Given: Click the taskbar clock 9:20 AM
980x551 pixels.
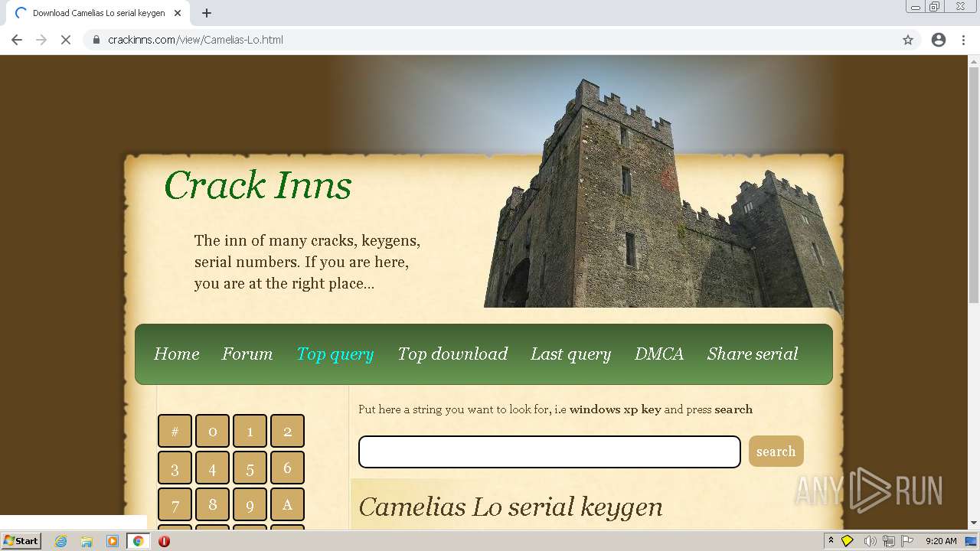Looking at the screenshot, I should (x=941, y=541).
